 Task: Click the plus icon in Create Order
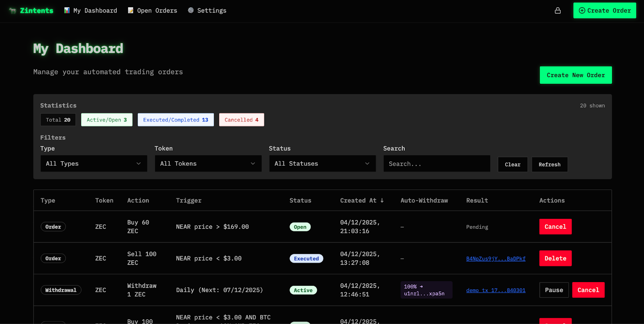pos(582,10)
